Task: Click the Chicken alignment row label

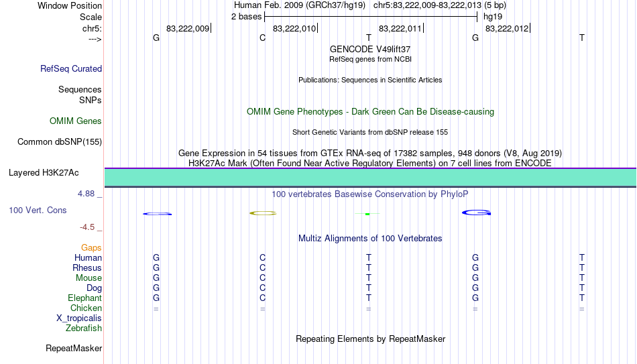Action: point(86,308)
